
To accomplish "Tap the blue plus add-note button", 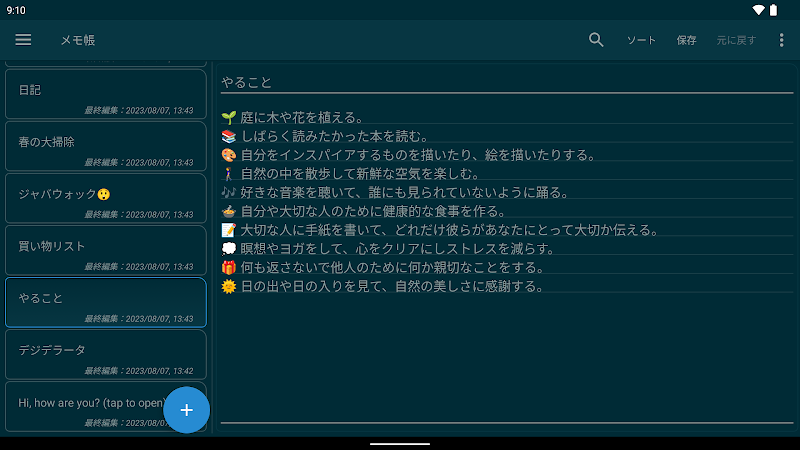I will 186,410.
